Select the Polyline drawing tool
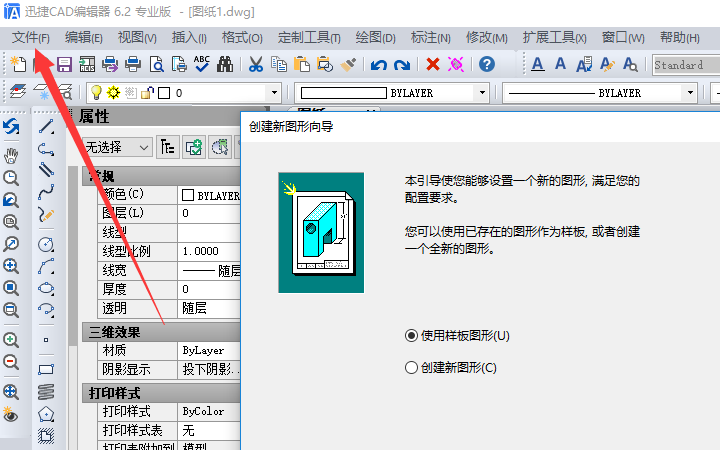 [x=46, y=149]
